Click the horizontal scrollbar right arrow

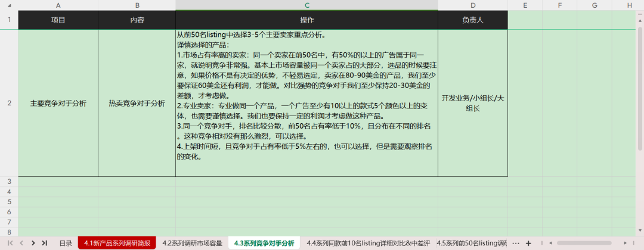click(x=626, y=243)
